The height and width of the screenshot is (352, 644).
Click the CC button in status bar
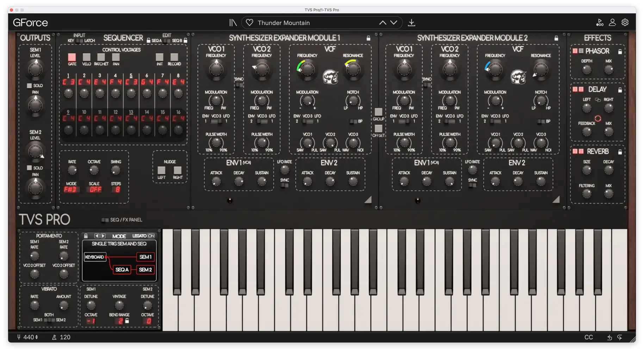[589, 337]
